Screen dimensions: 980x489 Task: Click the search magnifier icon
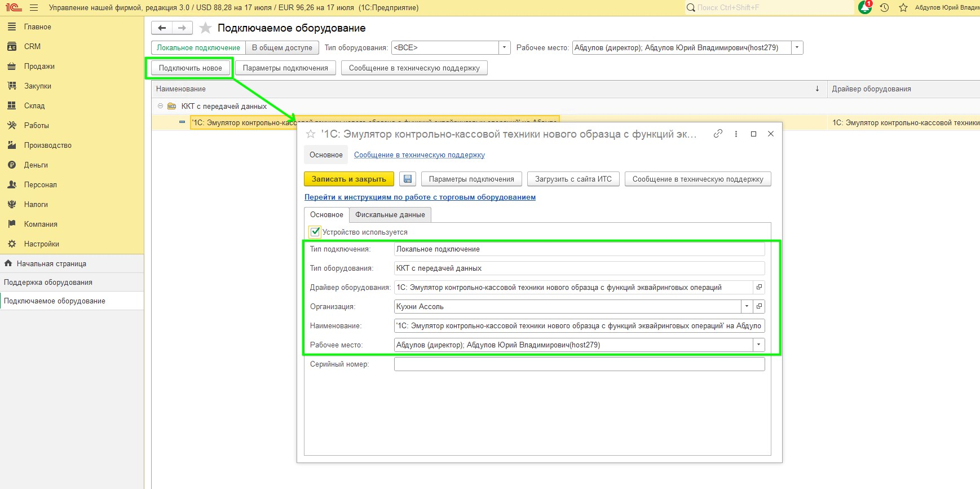[x=691, y=8]
